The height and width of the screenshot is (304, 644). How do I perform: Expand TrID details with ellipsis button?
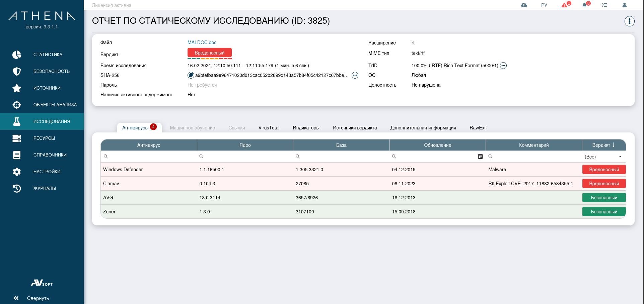(x=503, y=66)
